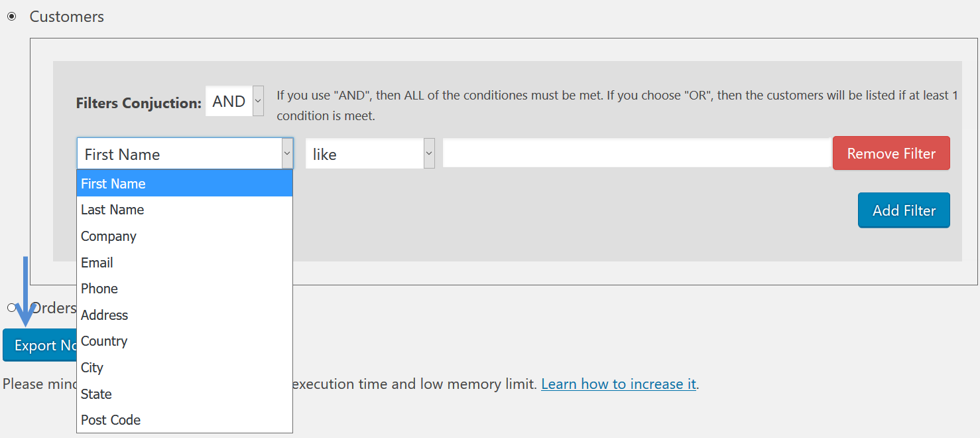The height and width of the screenshot is (438, 980).
Task: Select Phone option in the list
Action: coord(185,289)
